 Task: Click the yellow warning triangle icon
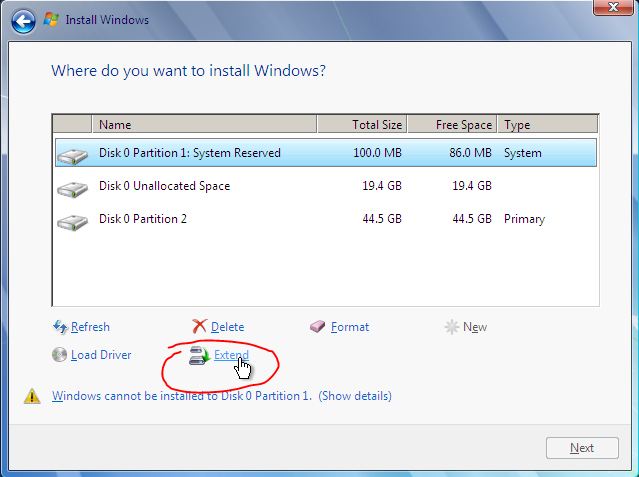pyautogui.click(x=32, y=396)
